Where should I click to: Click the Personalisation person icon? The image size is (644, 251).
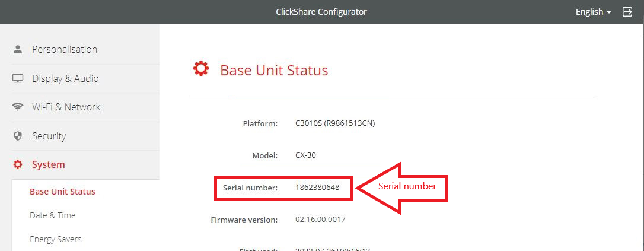[18, 49]
